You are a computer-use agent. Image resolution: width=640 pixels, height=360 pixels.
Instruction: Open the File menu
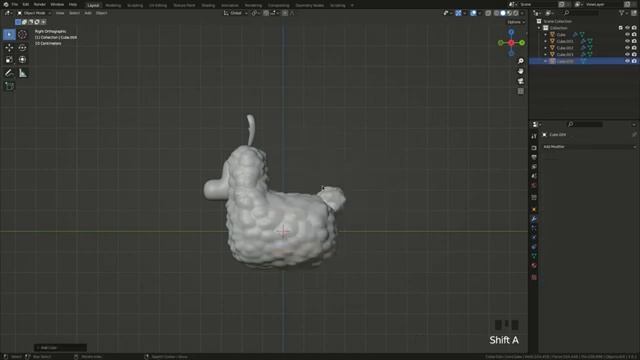click(15, 4)
